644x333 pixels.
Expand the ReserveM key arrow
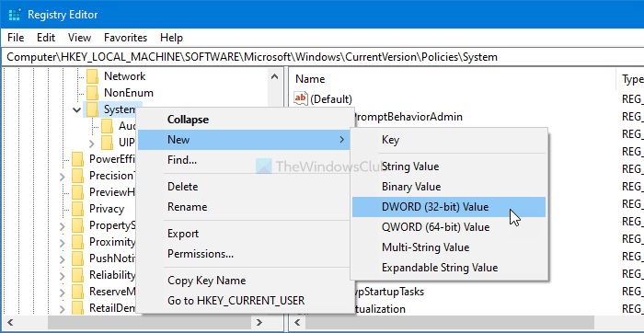click(x=62, y=293)
